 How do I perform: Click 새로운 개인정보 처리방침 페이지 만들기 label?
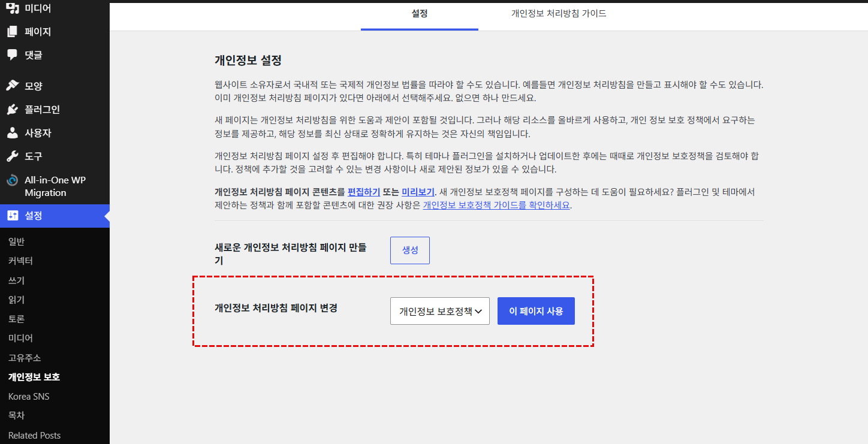click(x=291, y=254)
